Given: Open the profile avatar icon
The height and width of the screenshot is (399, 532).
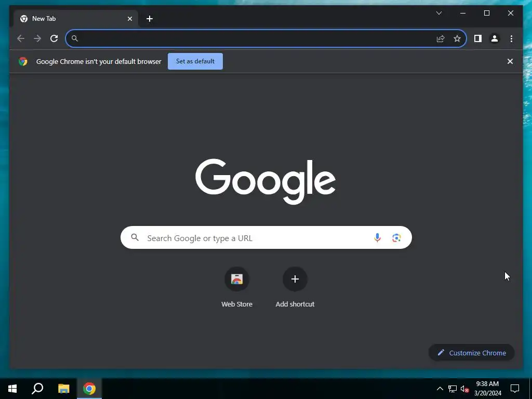Looking at the screenshot, I should tap(495, 38).
